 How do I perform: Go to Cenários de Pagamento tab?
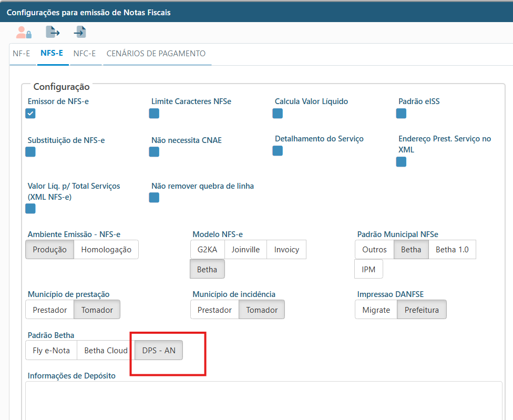[x=156, y=54]
